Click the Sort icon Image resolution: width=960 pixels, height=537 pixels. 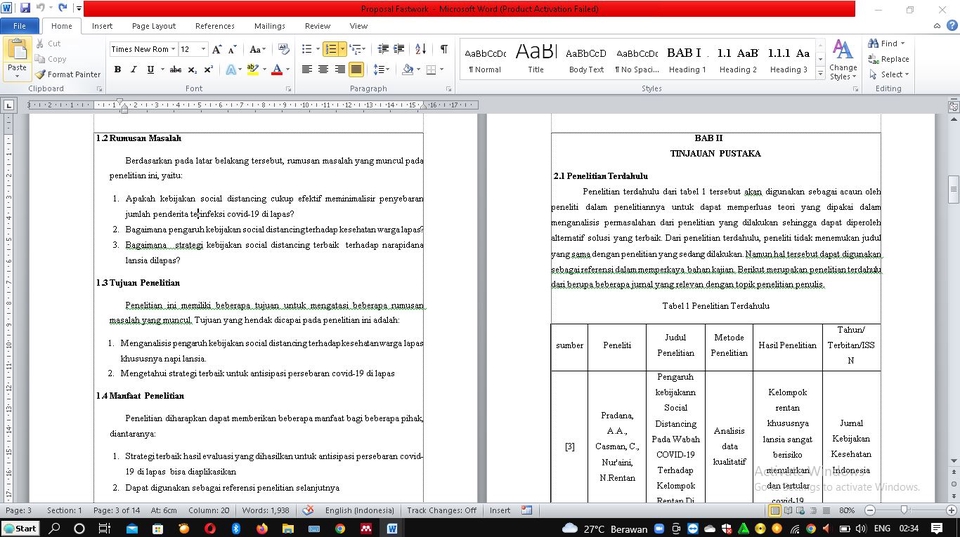pyautogui.click(x=421, y=49)
